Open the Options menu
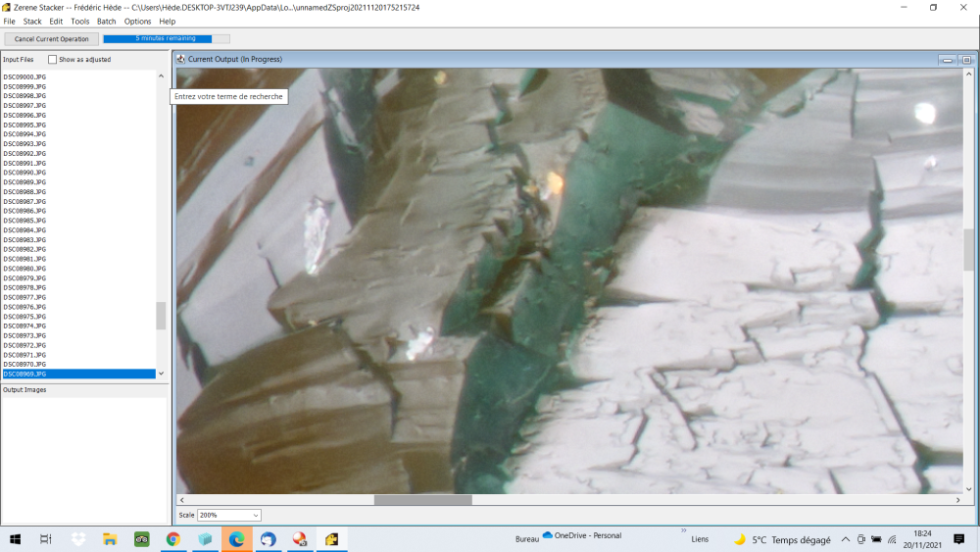The image size is (980, 552). [x=137, y=21]
